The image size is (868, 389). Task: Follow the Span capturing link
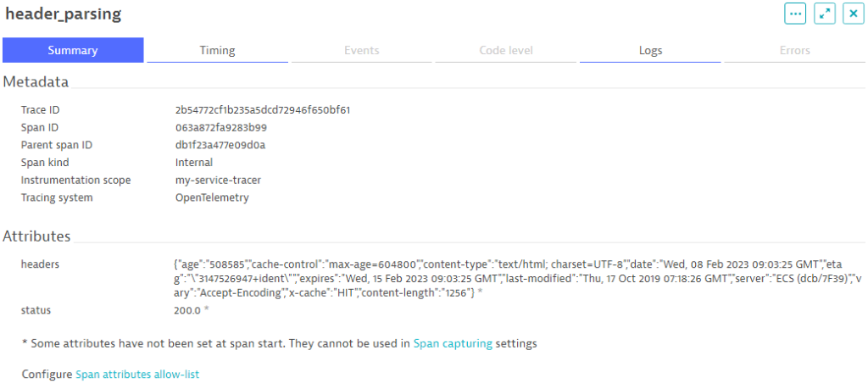click(453, 343)
